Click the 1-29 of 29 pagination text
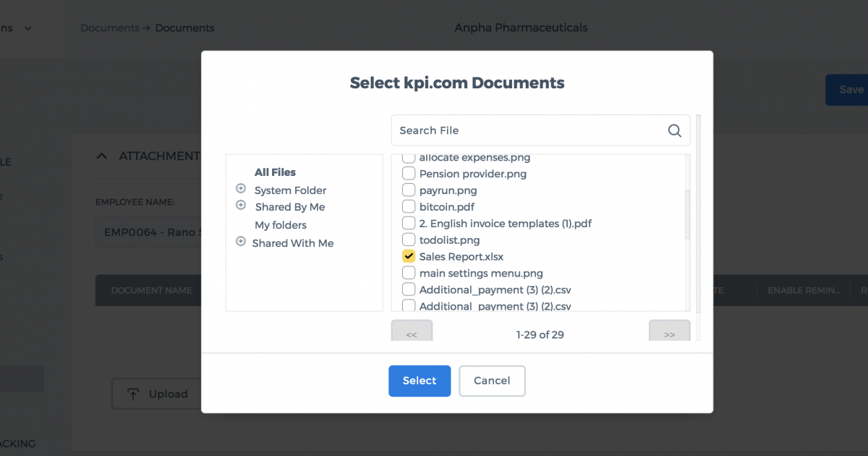 [540, 334]
